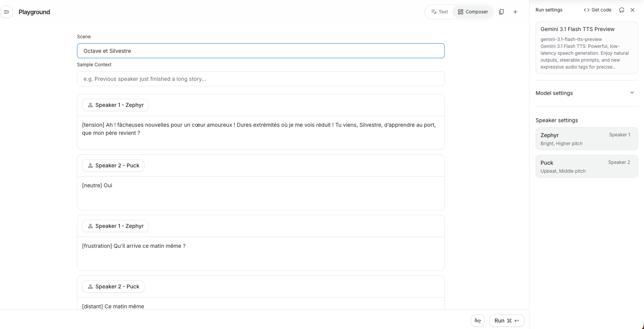Click the Sample Context input field
The height and width of the screenshot is (329, 644).
coord(261,79)
